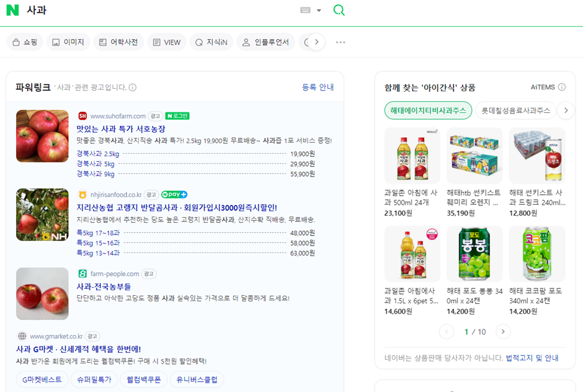This screenshot has height=392, width=583.
Task: Click the 유니버스클럽 chip
Action: [197, 380]
